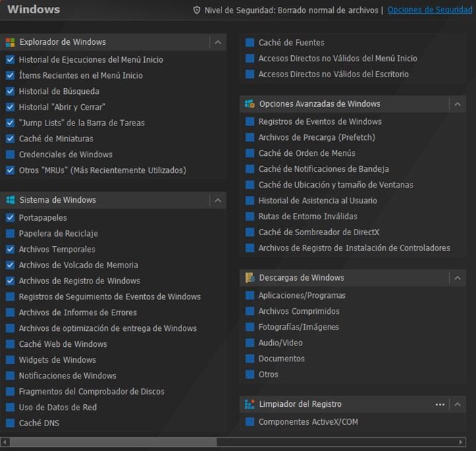Check Archivos de Precarga (Prefetch)

point(250,137)
